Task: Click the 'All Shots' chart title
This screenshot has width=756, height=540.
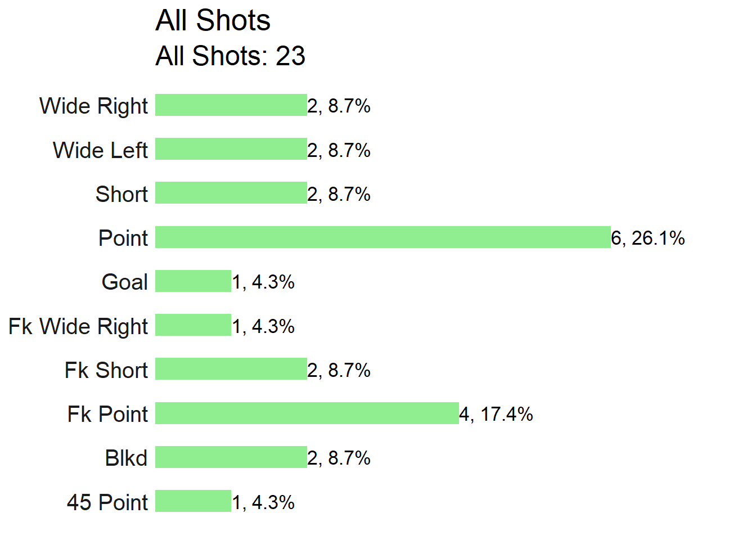Action: [x=213, y=21]
